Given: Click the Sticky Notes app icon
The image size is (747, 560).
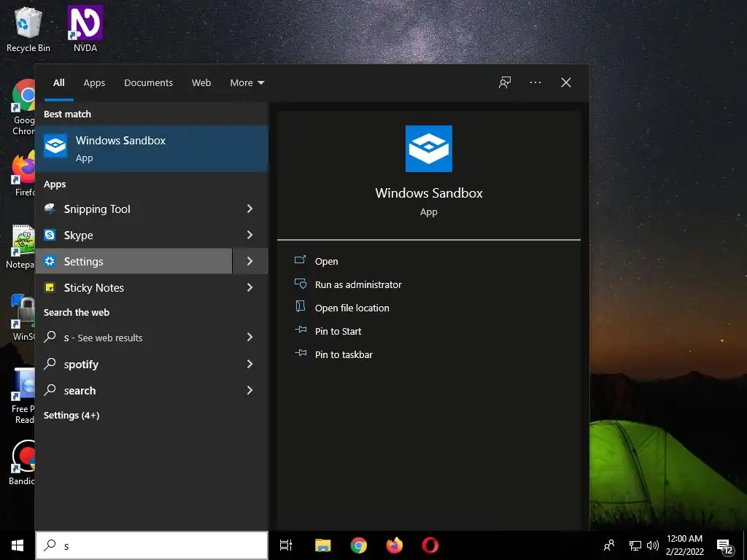Looking at the screenshot, I should click(x=50, y=287).
